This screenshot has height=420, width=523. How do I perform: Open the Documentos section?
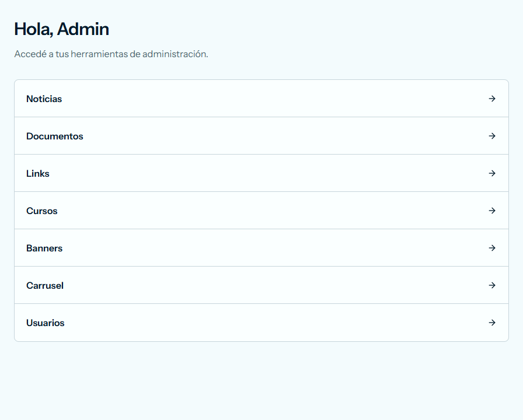pos(261,136)
